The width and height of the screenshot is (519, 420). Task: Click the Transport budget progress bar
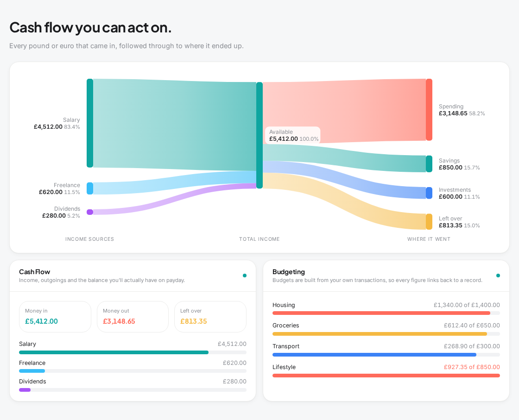coord(386,355)
